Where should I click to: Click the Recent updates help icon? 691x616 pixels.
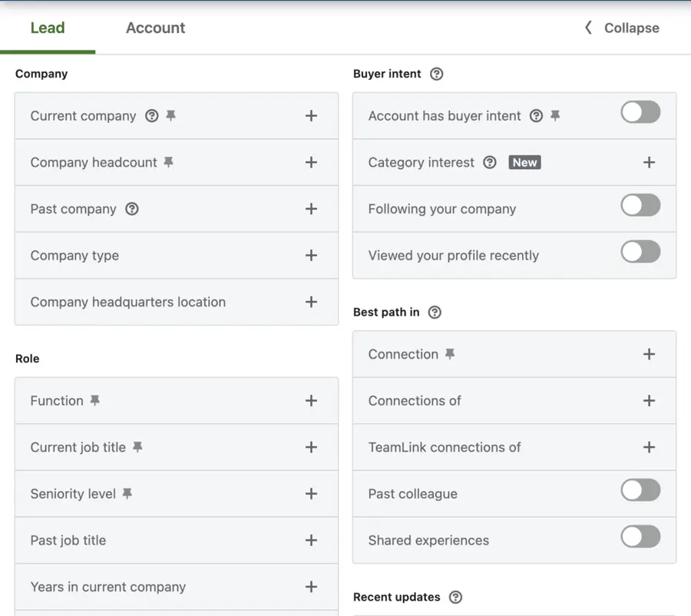pos(455,597)
